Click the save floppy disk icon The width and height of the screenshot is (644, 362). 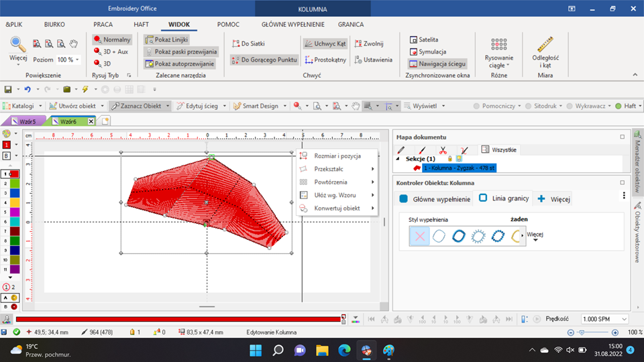[7, 89]
